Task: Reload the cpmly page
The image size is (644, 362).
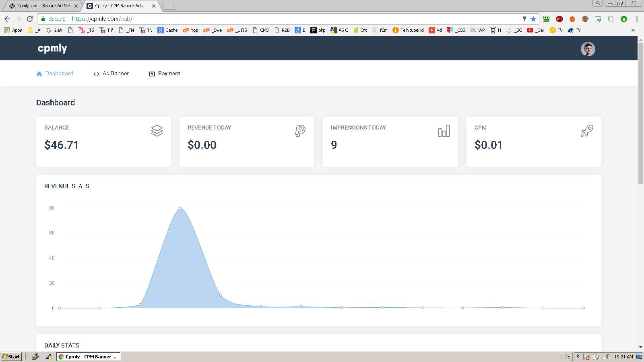Action: [30, 19]
